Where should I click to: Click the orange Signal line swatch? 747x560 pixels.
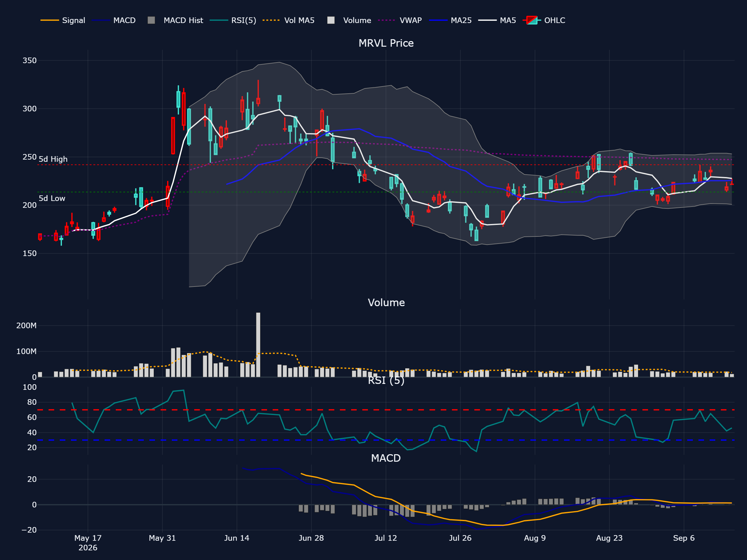point(49,20)
